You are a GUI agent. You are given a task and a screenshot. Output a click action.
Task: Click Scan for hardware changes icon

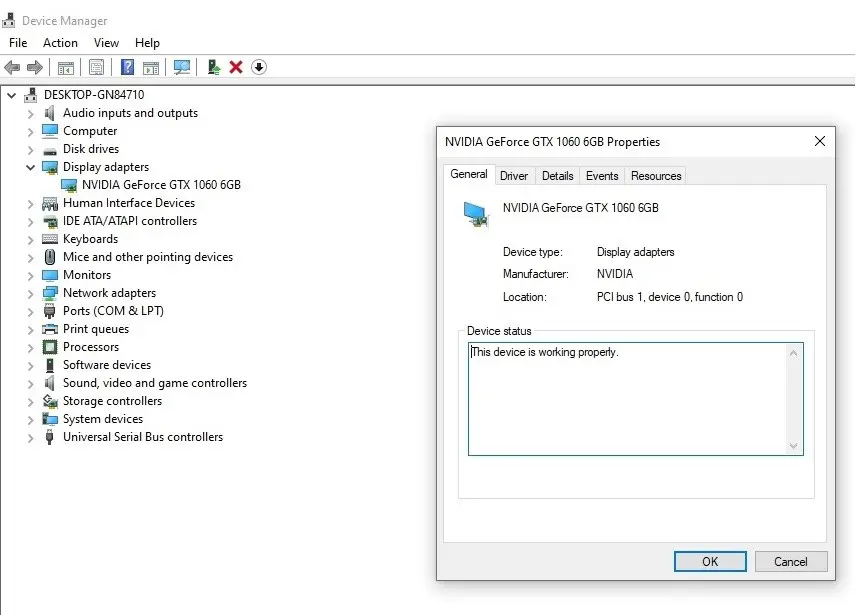[182, 67]
